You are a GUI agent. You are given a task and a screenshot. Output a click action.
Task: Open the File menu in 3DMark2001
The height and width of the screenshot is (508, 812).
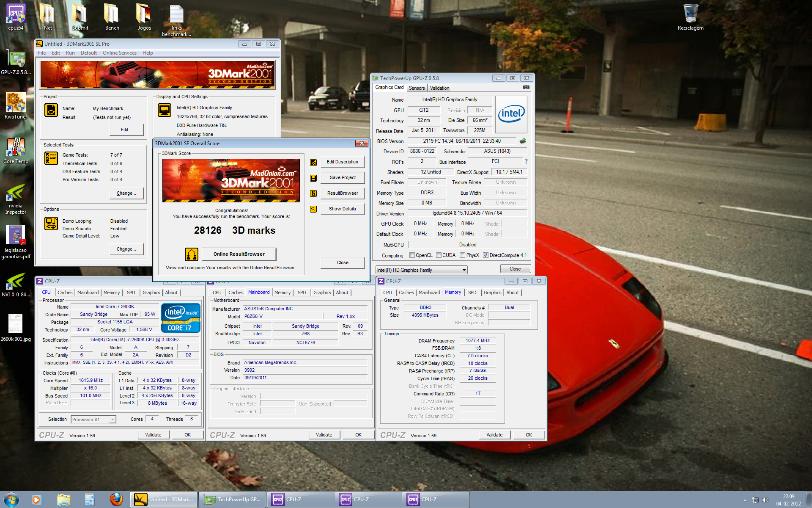click(x=42, y=53)
